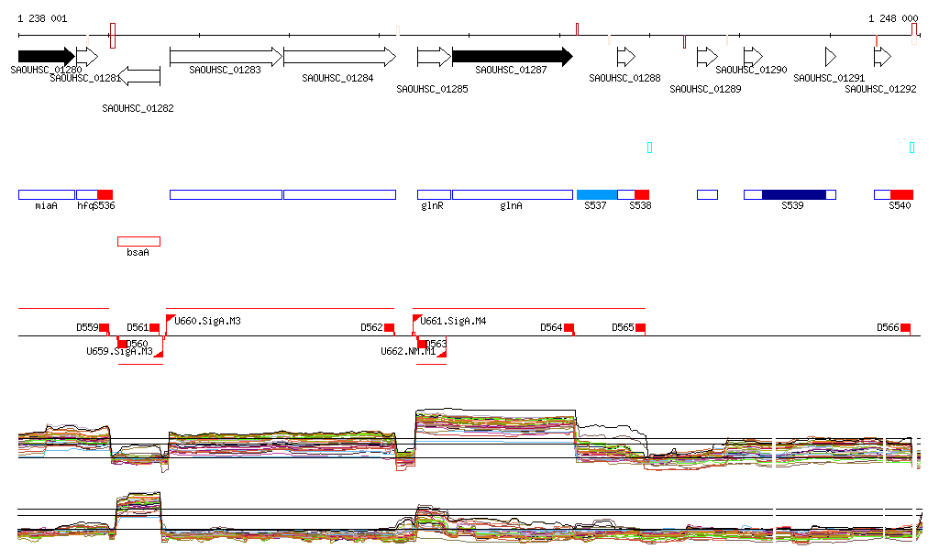Select the D562 downshift marker
939x560 pixels.
[x=389, y=328]
